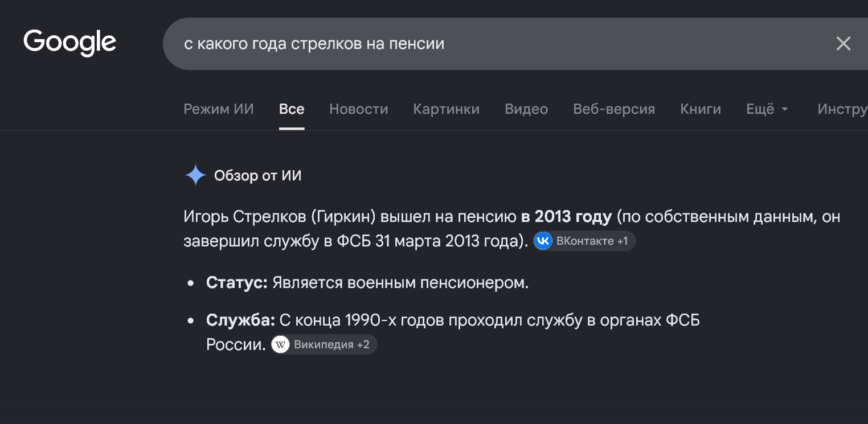The height and width of the screenshot is (424, 868).
Task: Clear the search query with the X
Action: [843, 44]
